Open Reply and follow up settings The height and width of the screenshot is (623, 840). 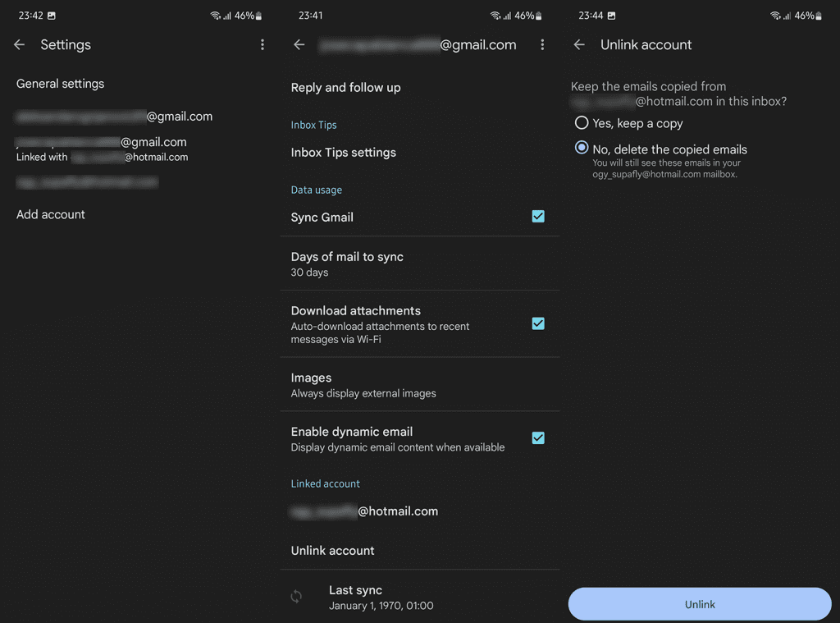click(x=345, y=87)
